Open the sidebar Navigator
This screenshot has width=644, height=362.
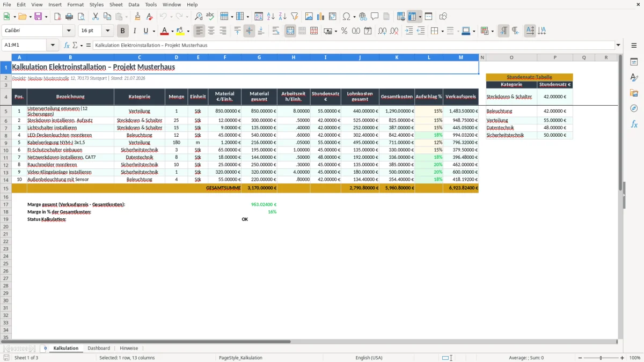coord(634,108)
